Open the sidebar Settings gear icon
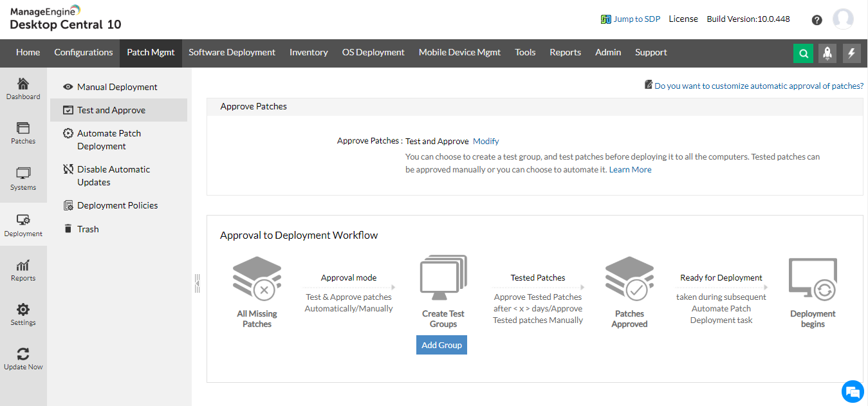This screenshot has width=868, height=406. (x=23, y=314)
